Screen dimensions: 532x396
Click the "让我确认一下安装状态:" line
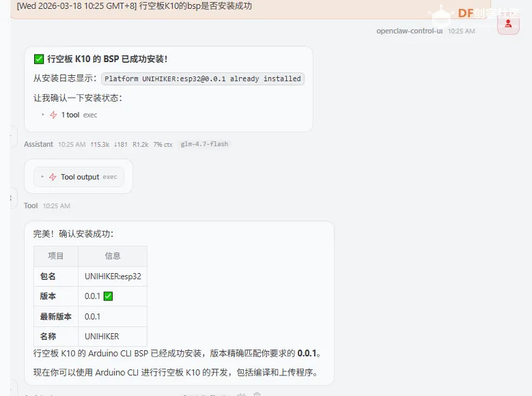tap(78, 98)
